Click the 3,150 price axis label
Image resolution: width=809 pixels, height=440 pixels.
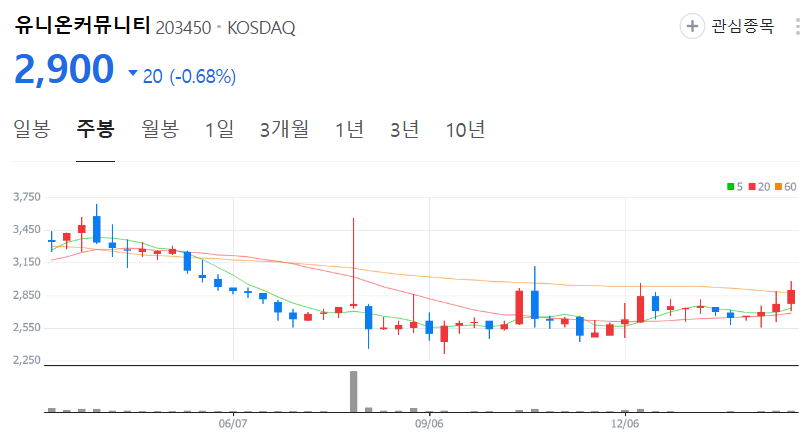click(27, 262)
